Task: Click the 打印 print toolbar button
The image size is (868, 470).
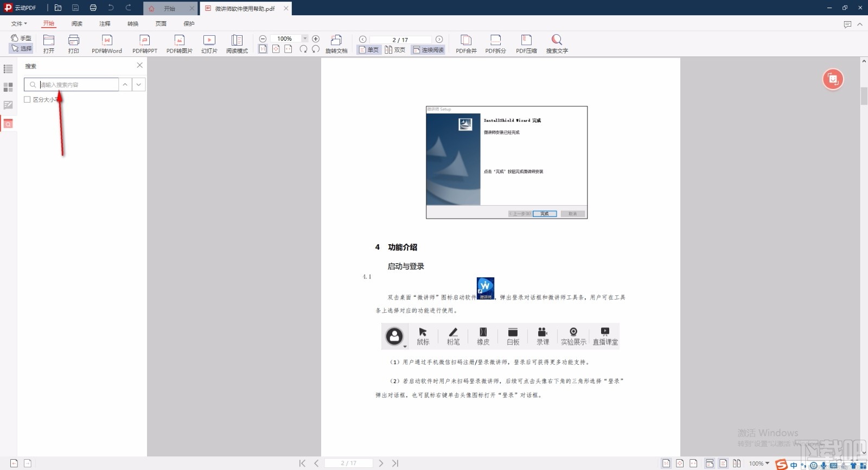Action: [x=74, y=43]
